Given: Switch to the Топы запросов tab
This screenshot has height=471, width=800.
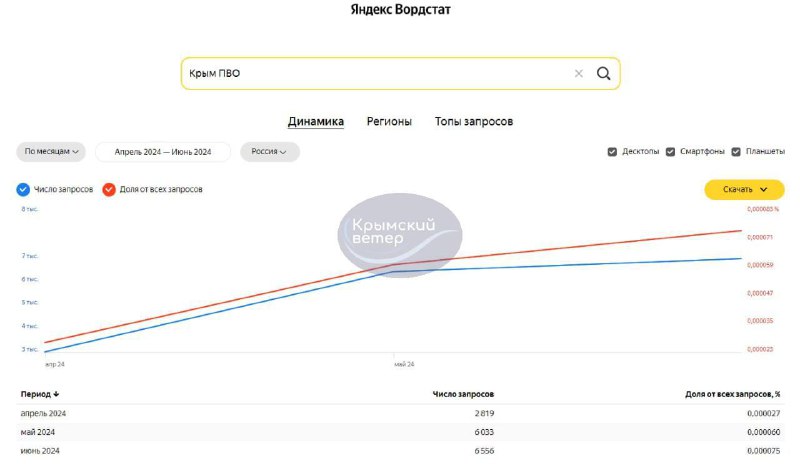Looking at the screenshot, I should click(474, 121).
